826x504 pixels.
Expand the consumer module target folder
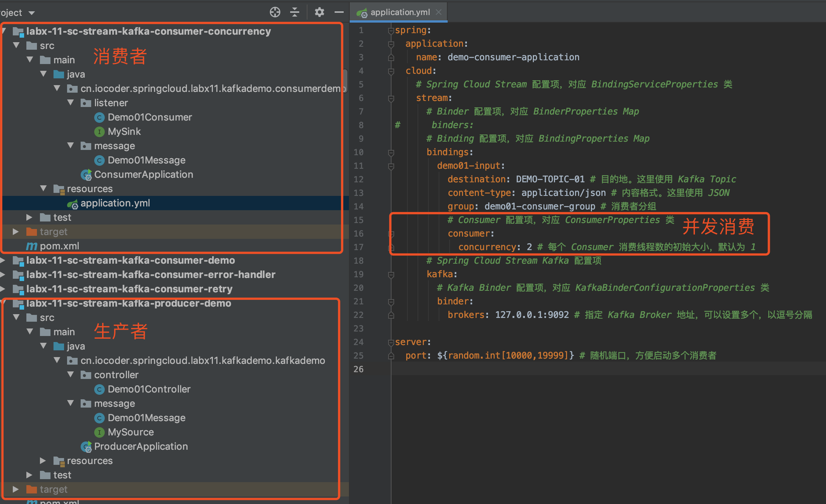pos(15,232)
